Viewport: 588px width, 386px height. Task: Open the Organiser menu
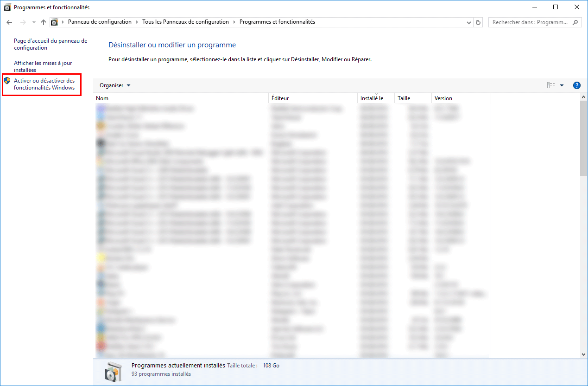click(115, 85)
